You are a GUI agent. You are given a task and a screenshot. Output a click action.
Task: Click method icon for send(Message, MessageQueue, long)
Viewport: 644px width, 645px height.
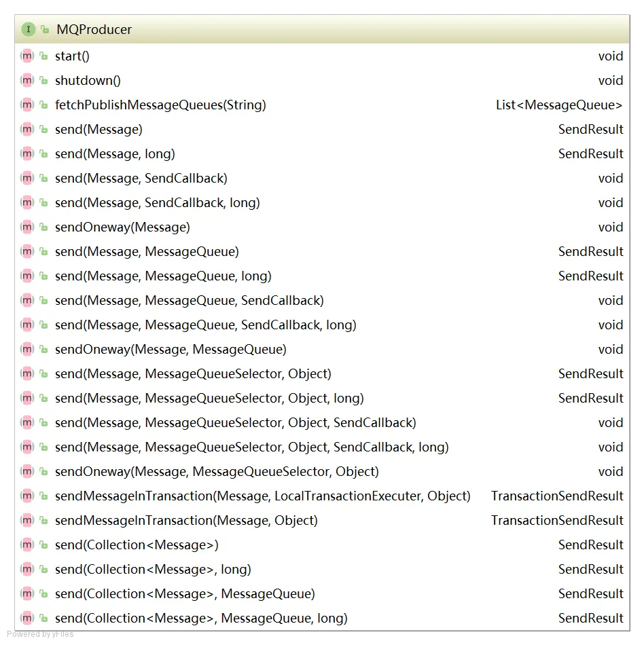pos(27,276)
